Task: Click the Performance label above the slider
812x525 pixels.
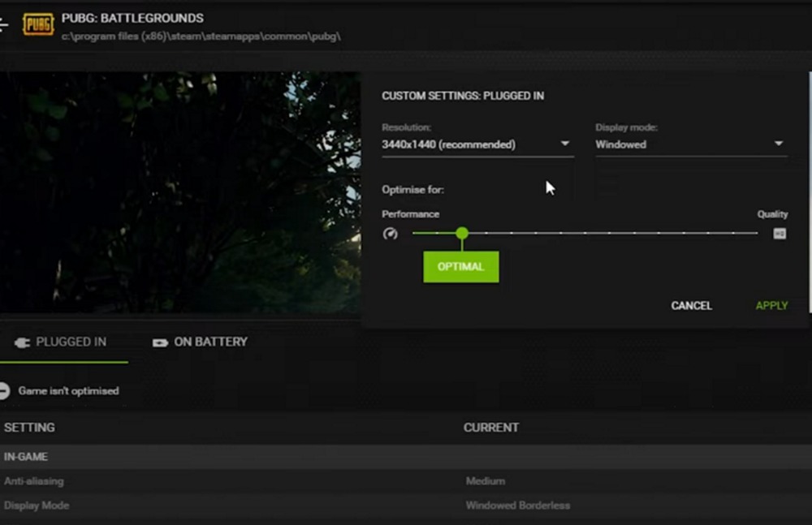Action: coord(411,214)
